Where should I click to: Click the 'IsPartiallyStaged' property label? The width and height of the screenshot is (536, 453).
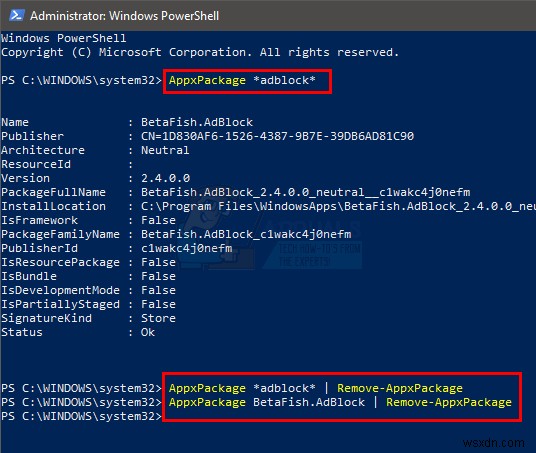pyautogui.click(x=61, y=304)
